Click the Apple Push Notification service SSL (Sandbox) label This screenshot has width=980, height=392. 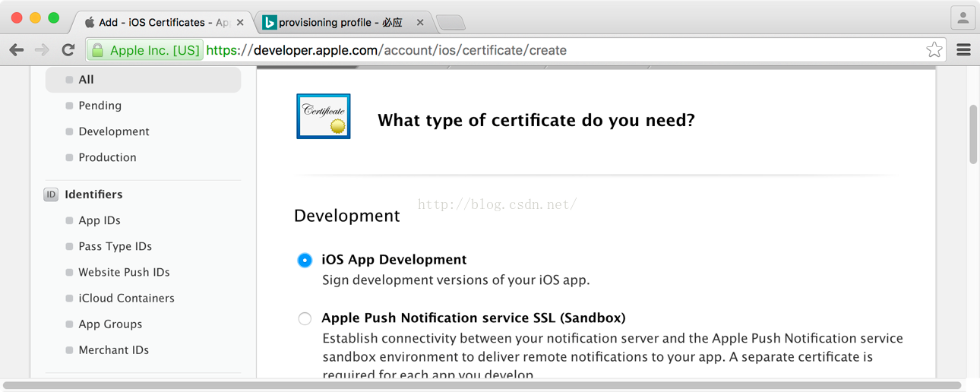473,318
